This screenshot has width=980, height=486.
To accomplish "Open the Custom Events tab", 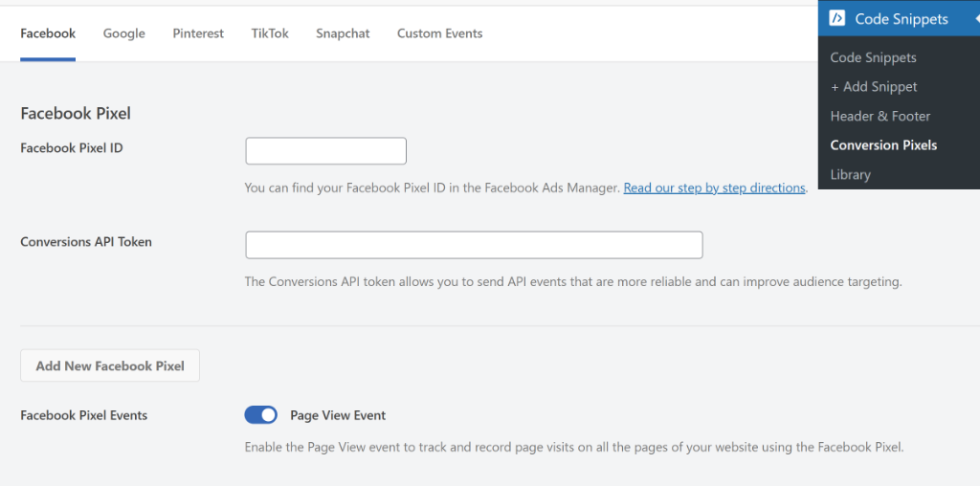I will coord(439,33).
